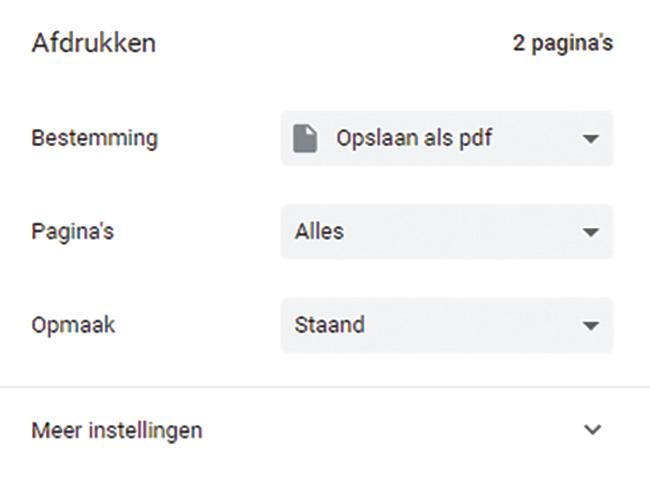Open the Alles pages dropdown

(446, 232)
